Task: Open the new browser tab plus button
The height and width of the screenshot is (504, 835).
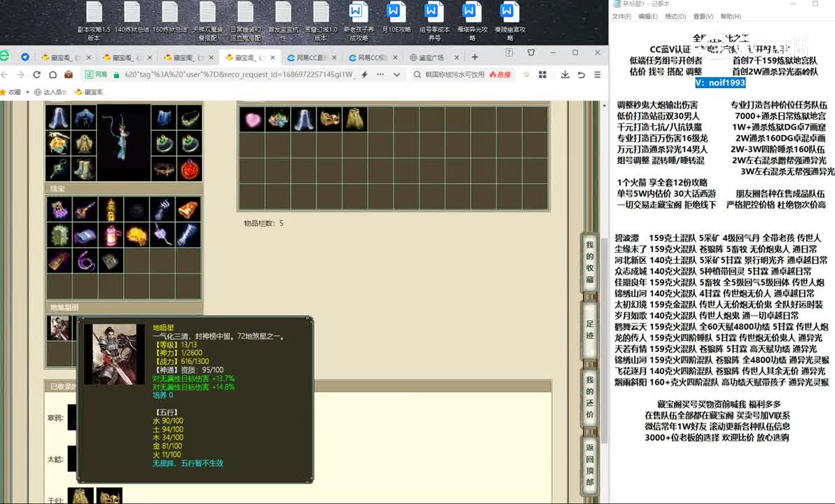Action: tap(475, 57)
